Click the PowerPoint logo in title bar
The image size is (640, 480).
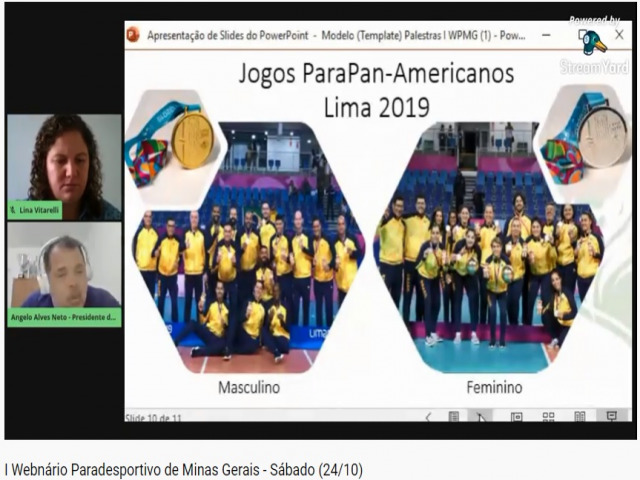pyautogui.click(x=133, y=34)
